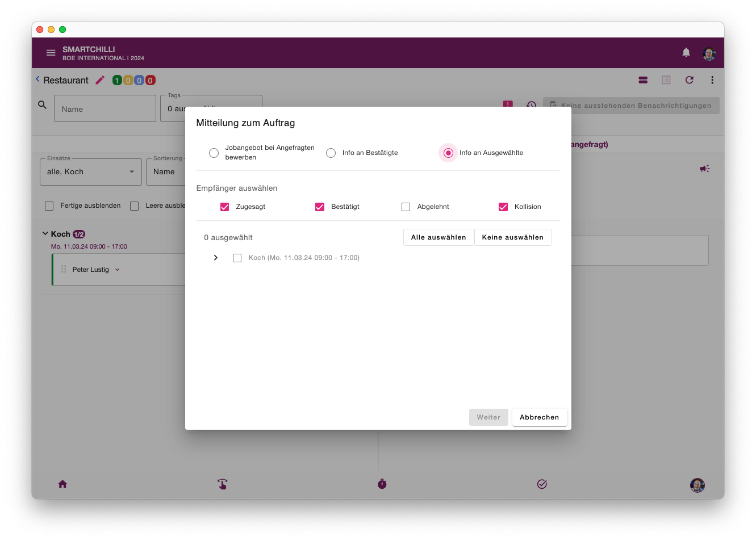Uncheck the Kollision checkbox

pos(503,207)
